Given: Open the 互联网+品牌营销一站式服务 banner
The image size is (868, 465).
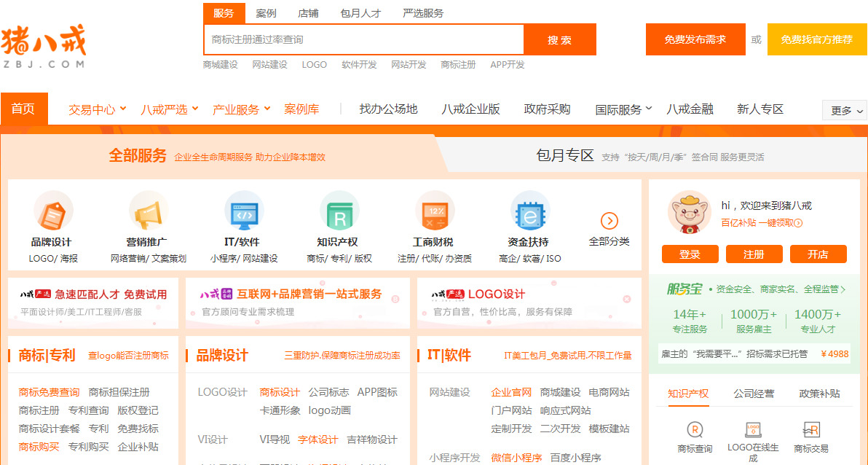Looking at the screenshot, I should tap(298, 302).
